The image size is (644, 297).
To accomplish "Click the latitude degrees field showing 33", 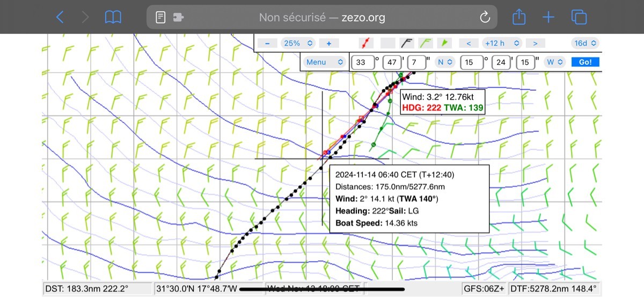I will tap(361, 62).
